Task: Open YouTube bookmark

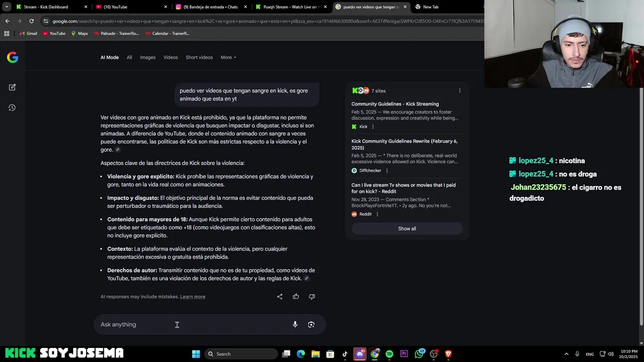Action: pos(54,33)
